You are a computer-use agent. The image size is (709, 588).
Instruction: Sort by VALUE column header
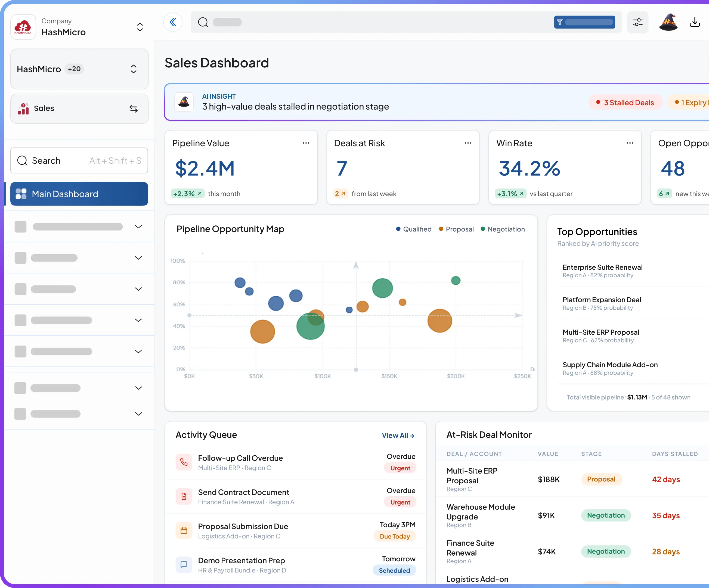[548, 454]
